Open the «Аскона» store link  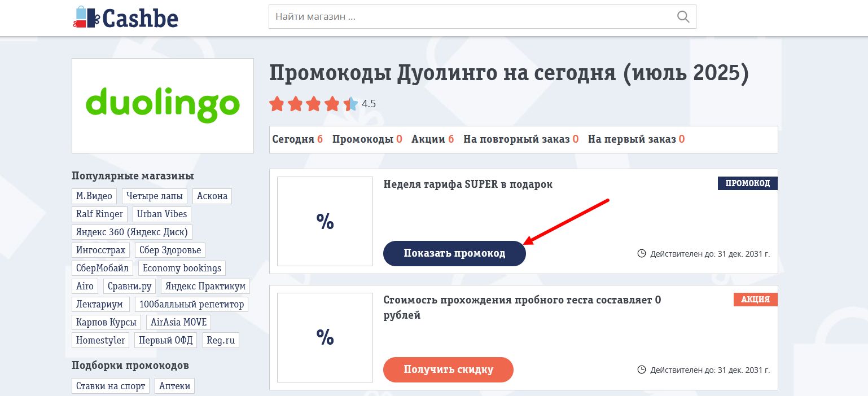click(x=212, y=196)
